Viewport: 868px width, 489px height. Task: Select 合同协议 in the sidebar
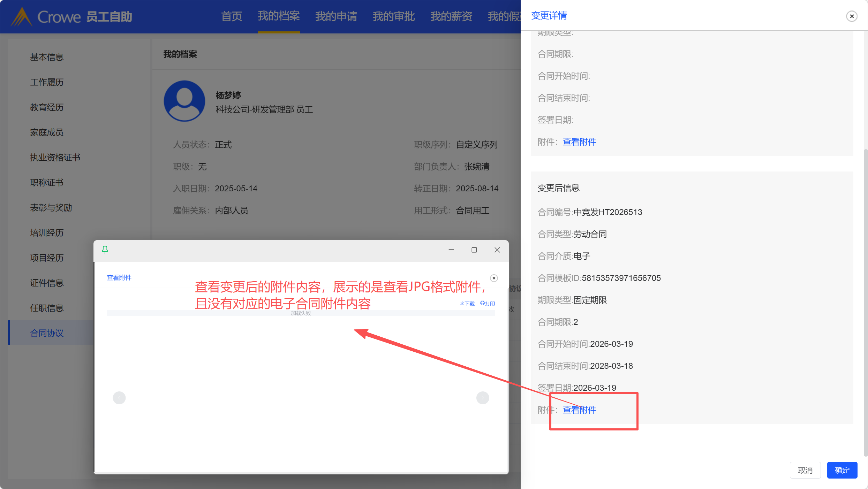[47, 333]
